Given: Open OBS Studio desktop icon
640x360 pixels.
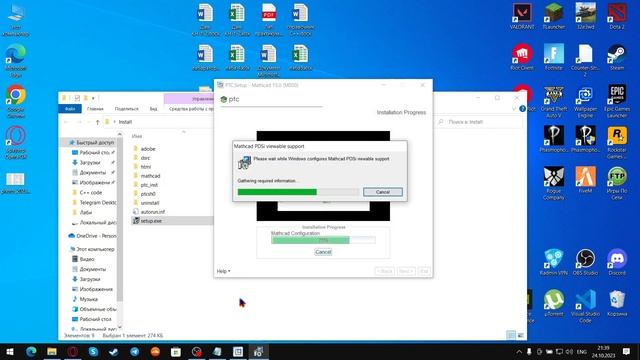Looking at the screenshot, I should click(x=585, y=262).
